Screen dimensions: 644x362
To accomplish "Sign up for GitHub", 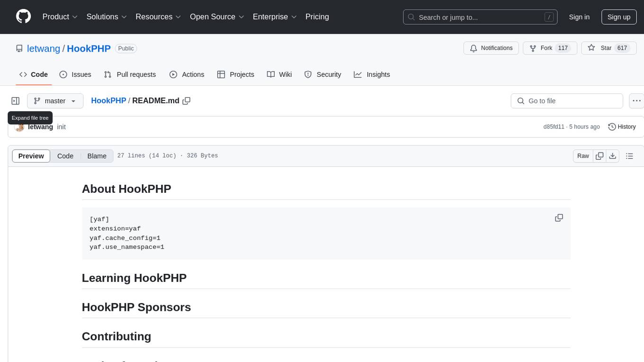I will point(619,17).
